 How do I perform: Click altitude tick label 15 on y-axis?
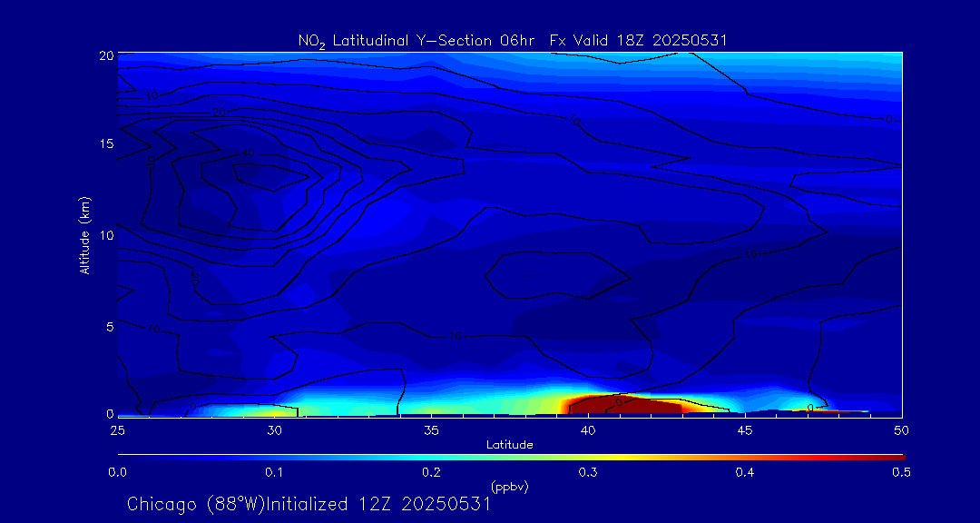[103, 144]
